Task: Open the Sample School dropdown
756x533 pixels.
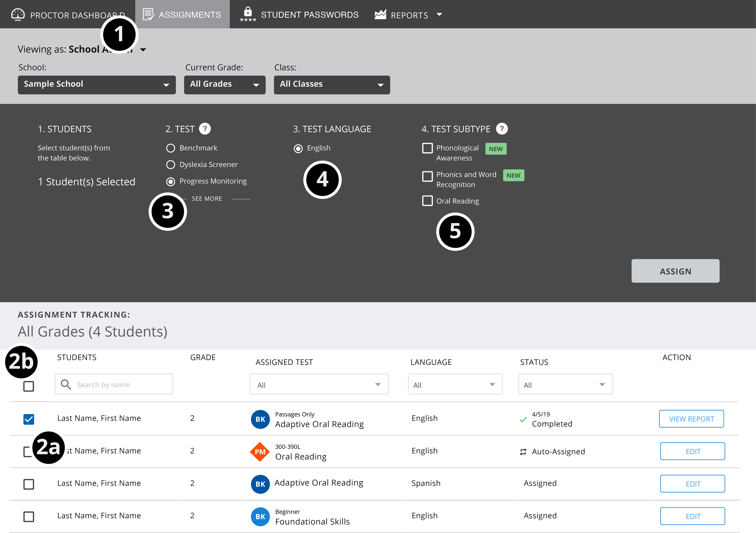Action: coord(97,85)
